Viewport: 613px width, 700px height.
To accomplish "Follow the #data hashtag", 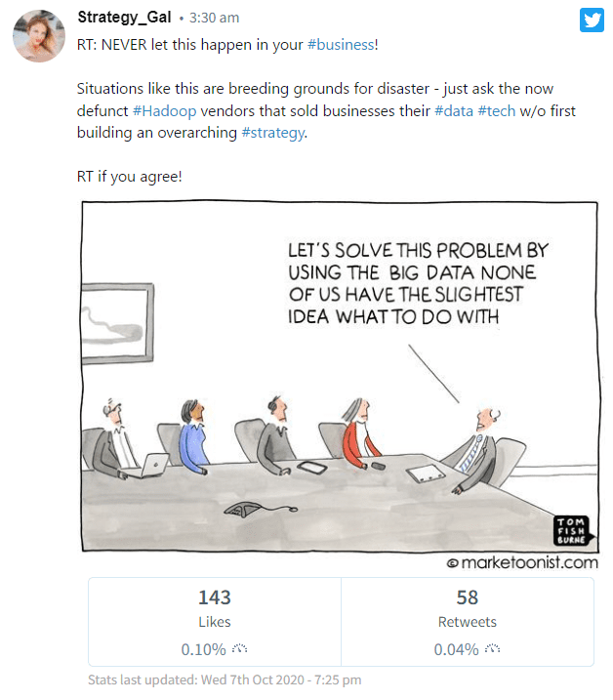I will tap(454, 110).
